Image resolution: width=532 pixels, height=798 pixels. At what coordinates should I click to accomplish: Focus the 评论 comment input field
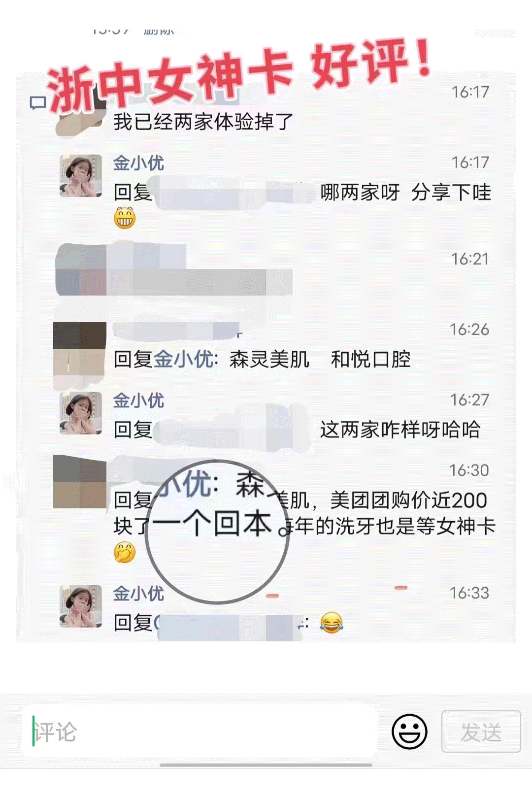[199, 731]
